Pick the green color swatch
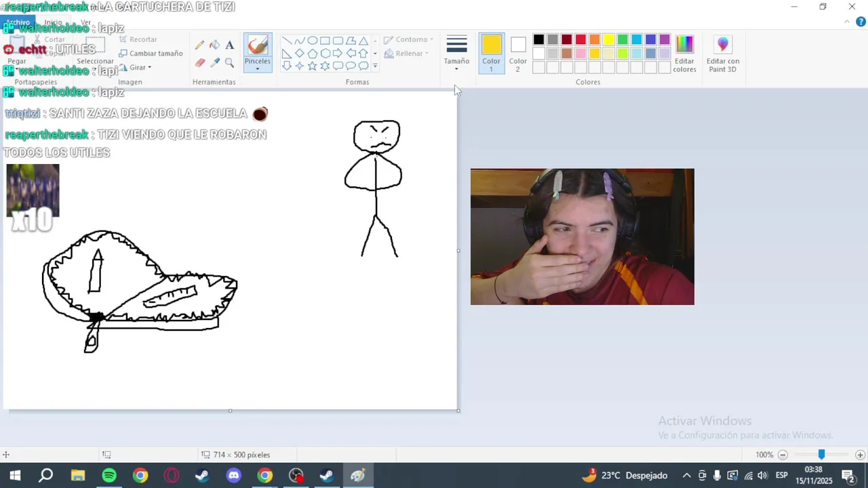This screenshot has width=868, height=488. tap(623, 40)
